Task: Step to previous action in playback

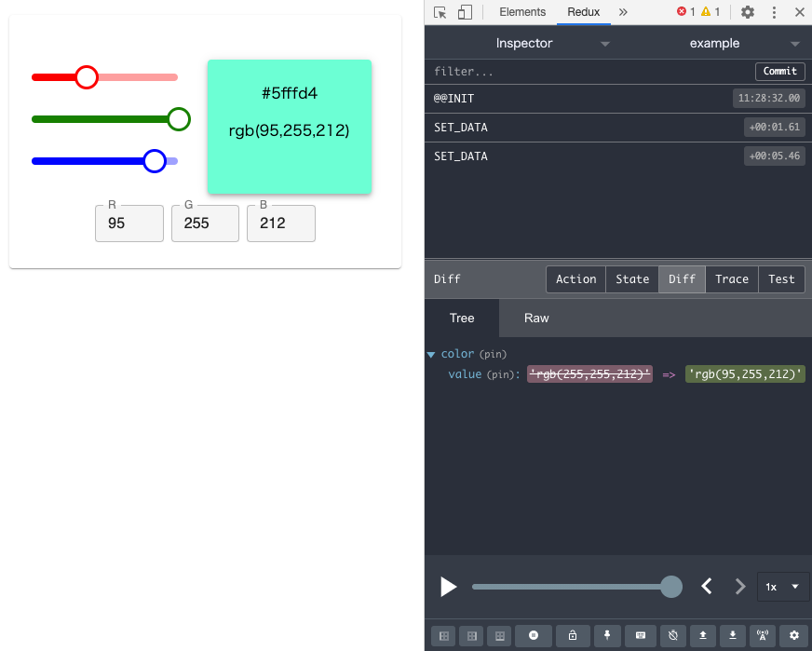Action: (x=707, y=586)
